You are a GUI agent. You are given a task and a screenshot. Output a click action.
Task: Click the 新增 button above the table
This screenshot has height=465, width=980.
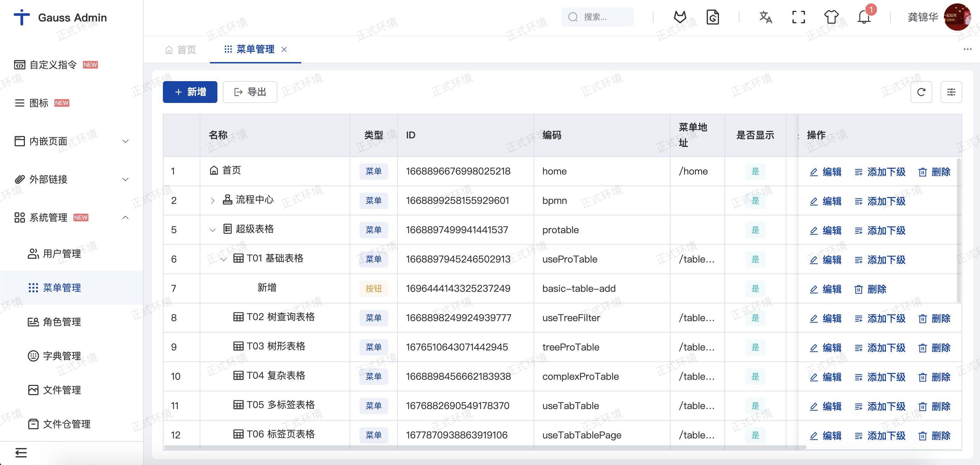pos(190,92)
